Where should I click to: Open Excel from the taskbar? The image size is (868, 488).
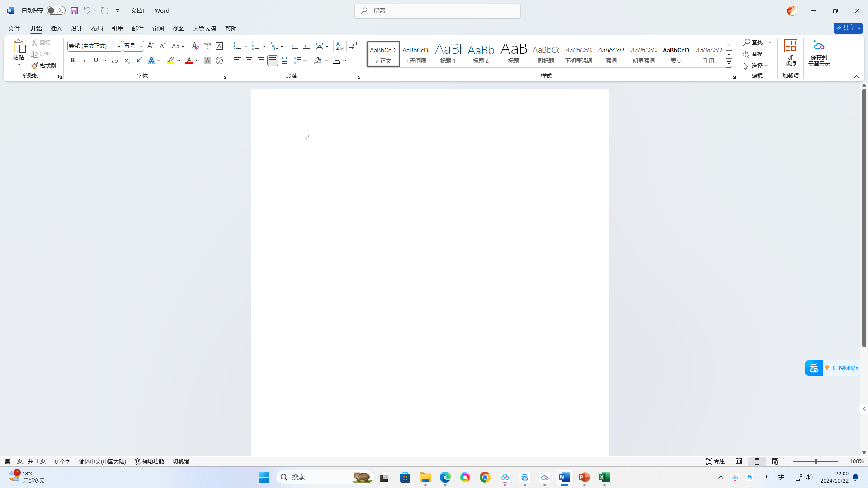tap(604, 477)
